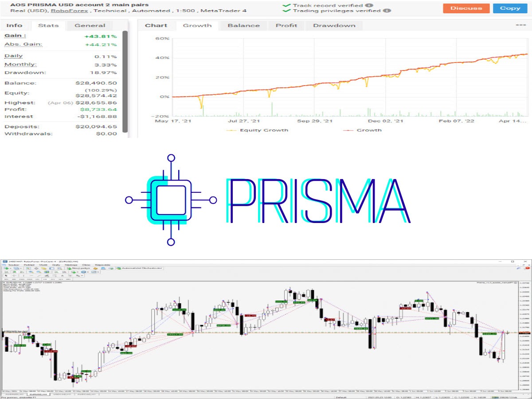Toggle the Automatické Obchodování auto-trading button
The height and width of the screenshot is (399, 532).
click(139, 268)
